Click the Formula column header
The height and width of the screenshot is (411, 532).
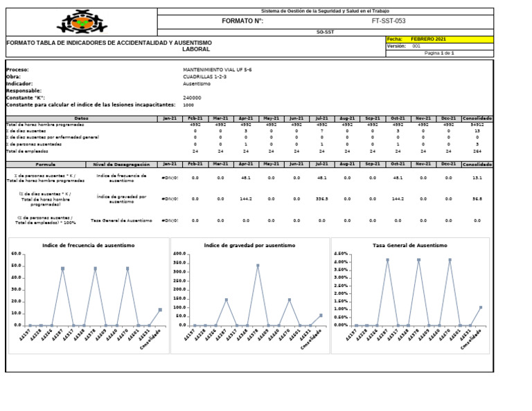click(46, 165)
